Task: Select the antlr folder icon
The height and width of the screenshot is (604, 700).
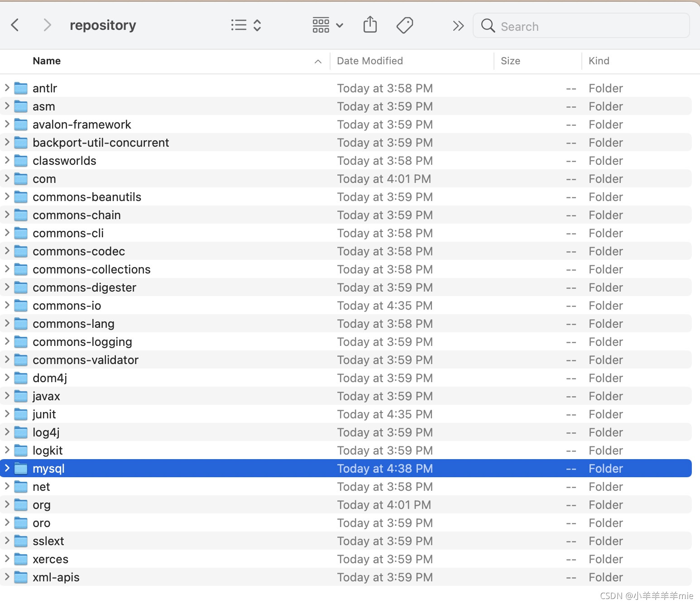Action: point(21,88)
